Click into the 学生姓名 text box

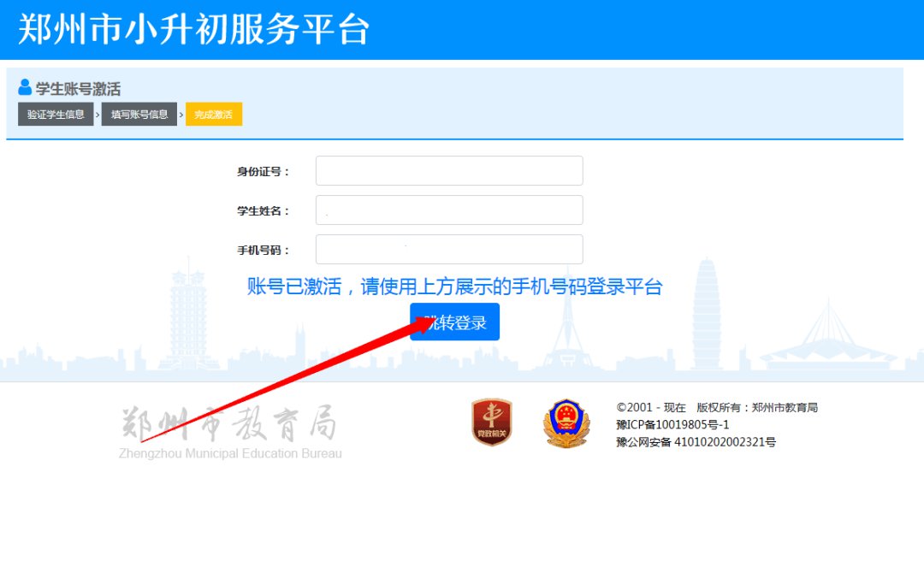pos(449,210)
